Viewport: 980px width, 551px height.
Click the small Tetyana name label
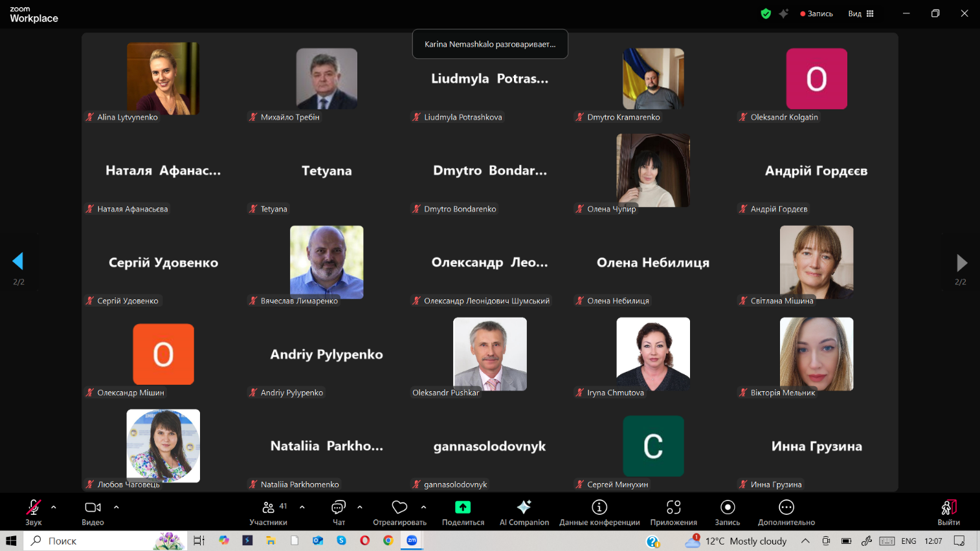[x=274, y=209]
